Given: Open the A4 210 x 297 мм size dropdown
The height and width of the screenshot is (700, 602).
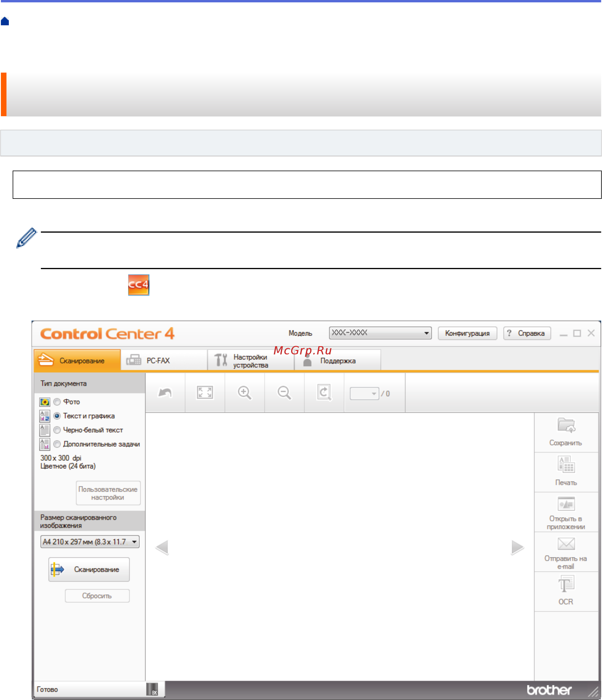Looking at the screenshot, I should (x=90, y=541).
